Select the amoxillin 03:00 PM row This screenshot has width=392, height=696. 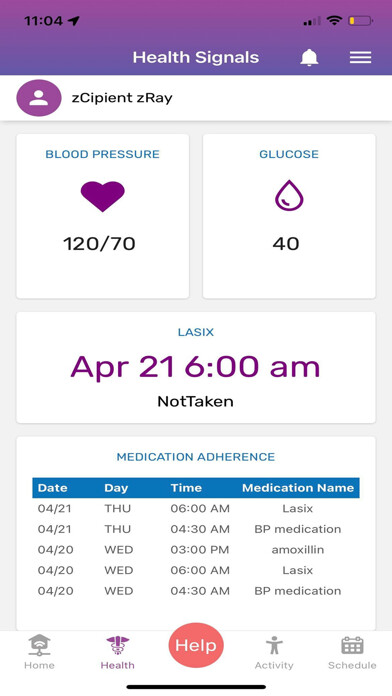point(196,550)
